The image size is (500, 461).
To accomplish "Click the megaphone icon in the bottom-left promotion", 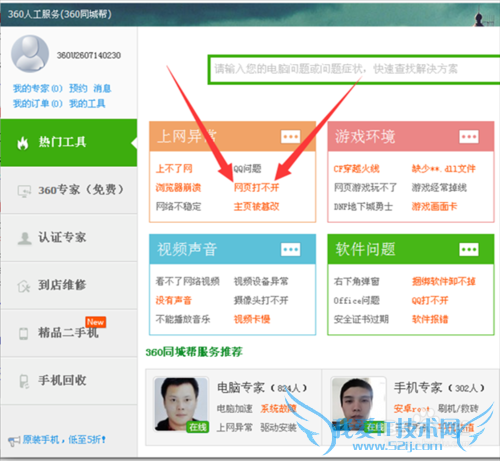I will tap(14, 441).
